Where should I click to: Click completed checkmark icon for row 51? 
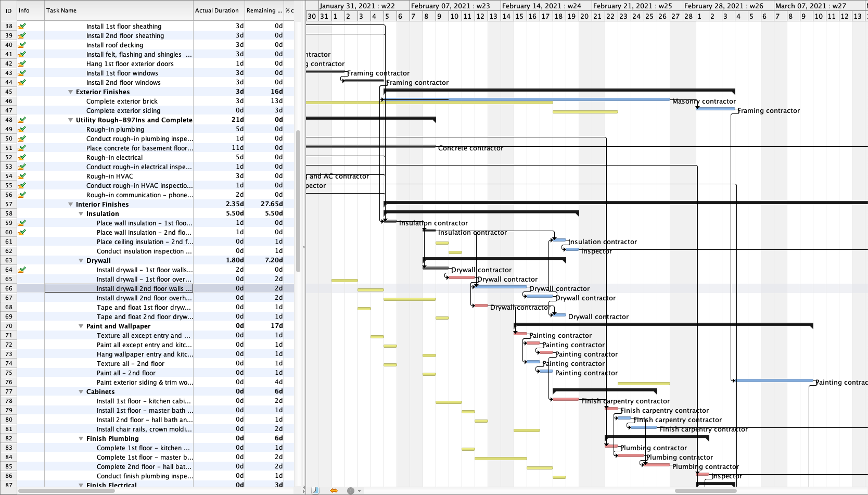pos(22,148)
